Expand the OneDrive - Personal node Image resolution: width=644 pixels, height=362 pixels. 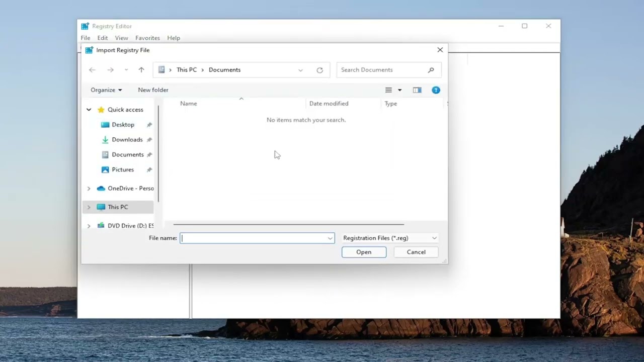(89, 189)
